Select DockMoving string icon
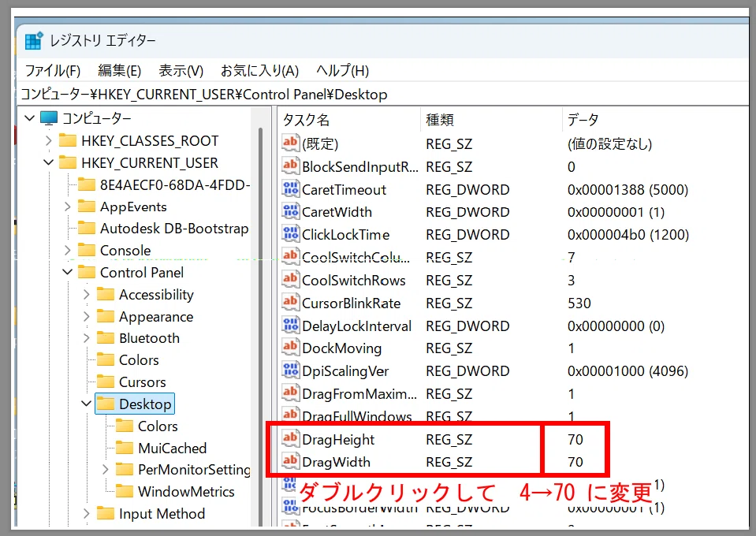 (x=290, y=347)
